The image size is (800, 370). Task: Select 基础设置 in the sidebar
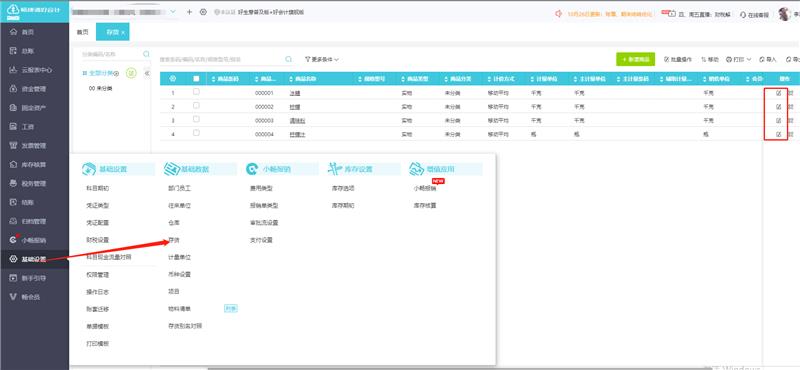pos(34,259)
